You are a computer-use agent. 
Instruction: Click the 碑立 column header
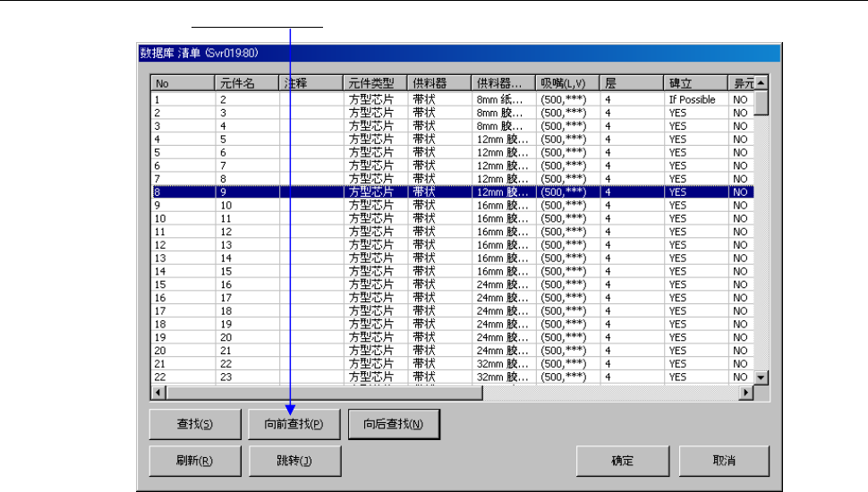[696, 83]
